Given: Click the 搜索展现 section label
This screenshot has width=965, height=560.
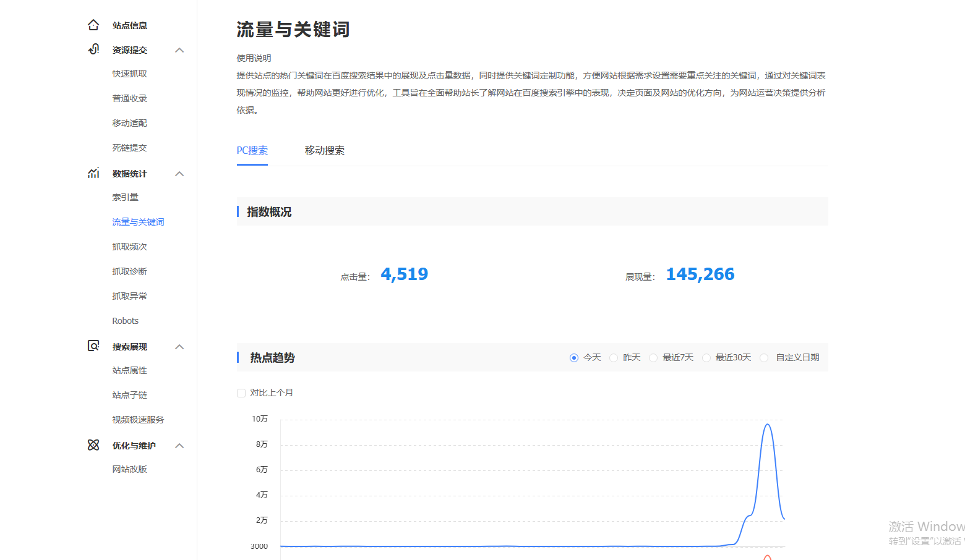Looking at the screenshot, I should coord(130,347).
